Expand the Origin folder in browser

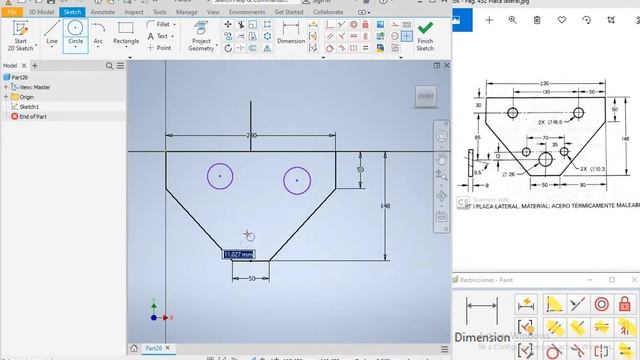point(6,97)
